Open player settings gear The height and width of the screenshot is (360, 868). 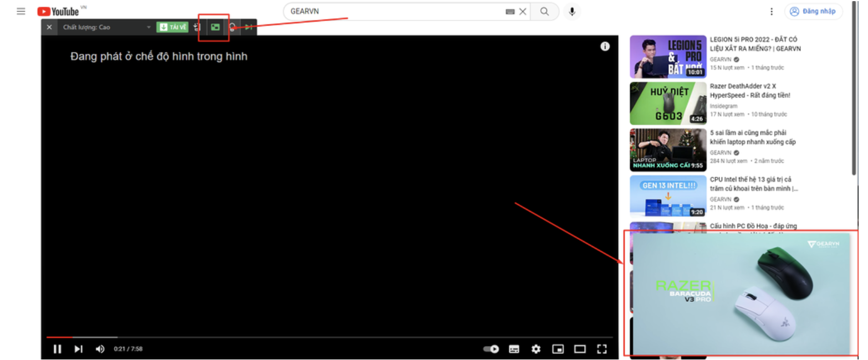536,349
